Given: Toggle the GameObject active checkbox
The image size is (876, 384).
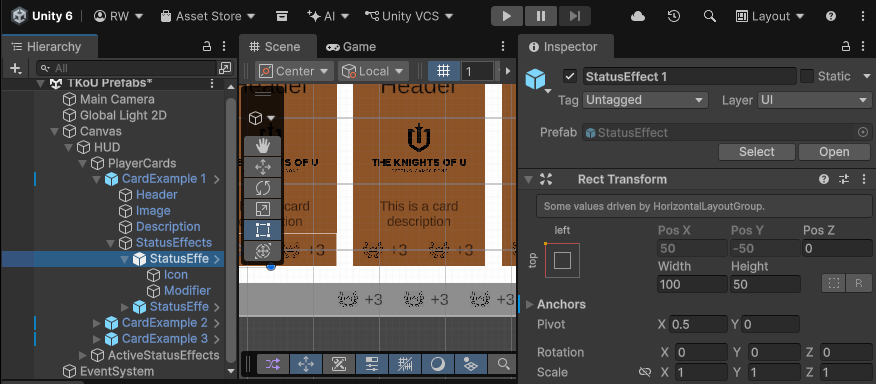Looking at the screenshot, I should pos(570,76).
